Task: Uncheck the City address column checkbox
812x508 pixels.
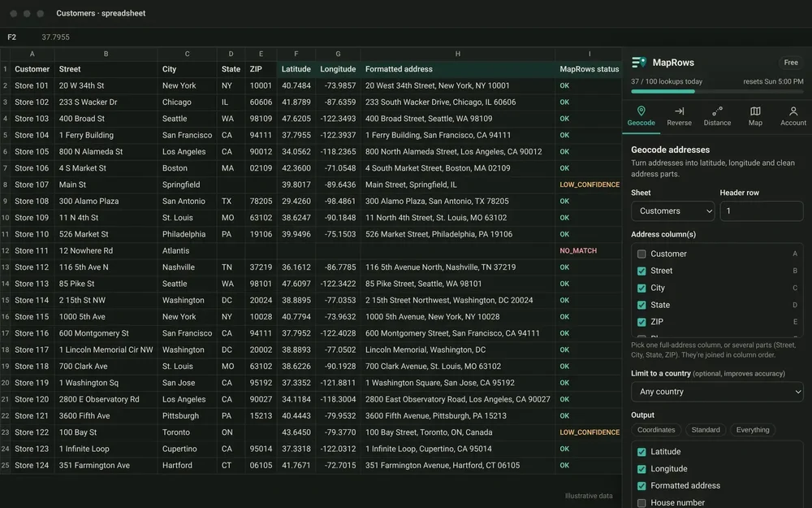Action: click(641, 289)
